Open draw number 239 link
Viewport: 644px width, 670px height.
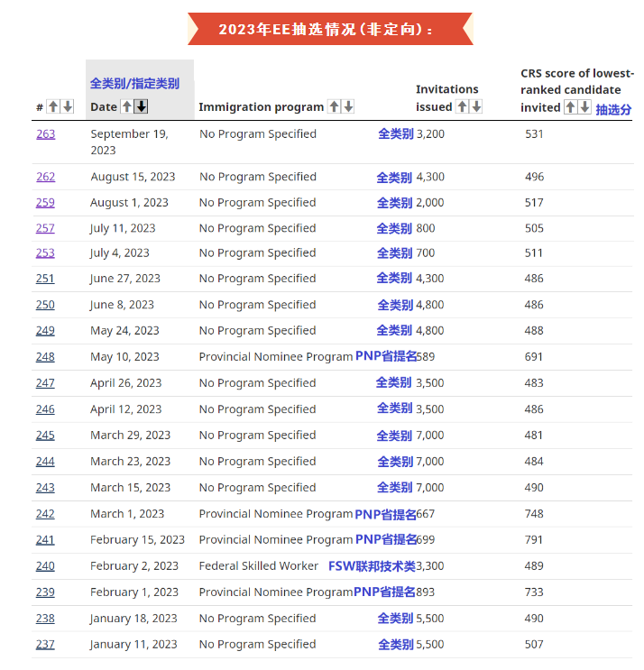45,592
